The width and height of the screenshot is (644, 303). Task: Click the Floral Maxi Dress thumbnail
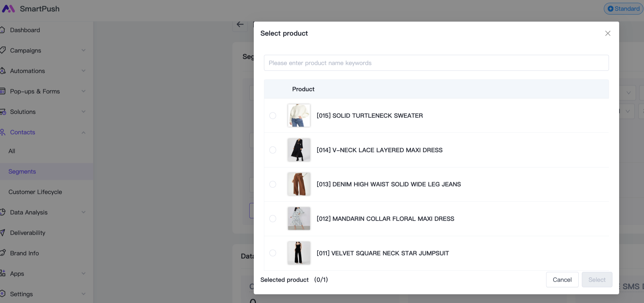tap(299, 219)
